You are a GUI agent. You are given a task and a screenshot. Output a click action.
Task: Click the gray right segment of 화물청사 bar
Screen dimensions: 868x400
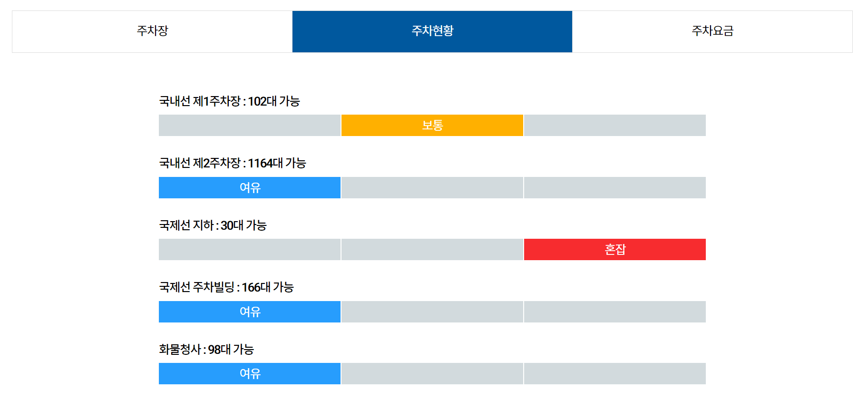(614, 373)
